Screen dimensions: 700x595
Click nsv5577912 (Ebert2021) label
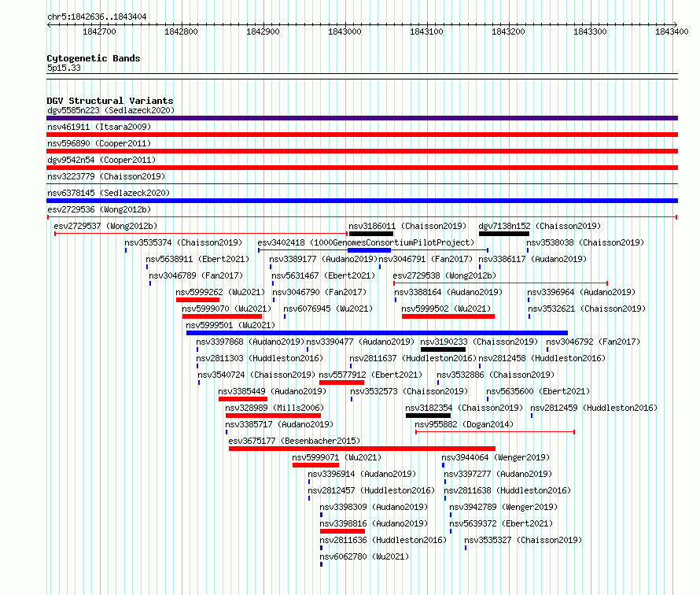point(370,375)
